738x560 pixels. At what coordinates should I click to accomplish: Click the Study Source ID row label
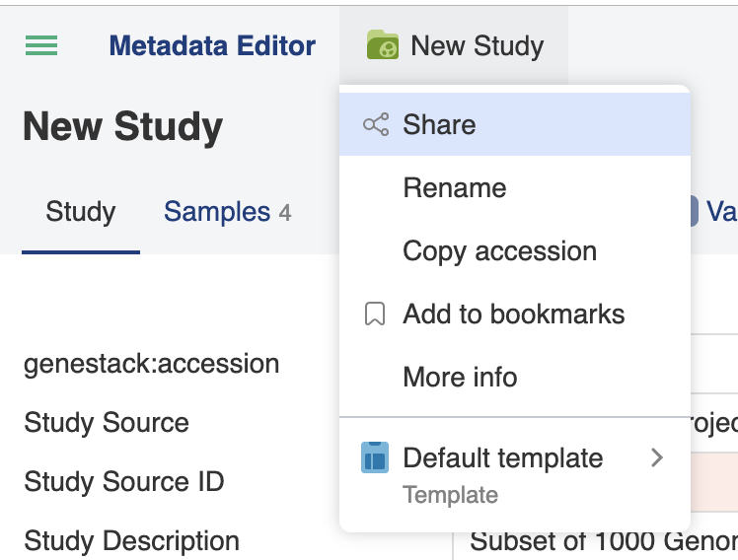click(x=124, y=481)
